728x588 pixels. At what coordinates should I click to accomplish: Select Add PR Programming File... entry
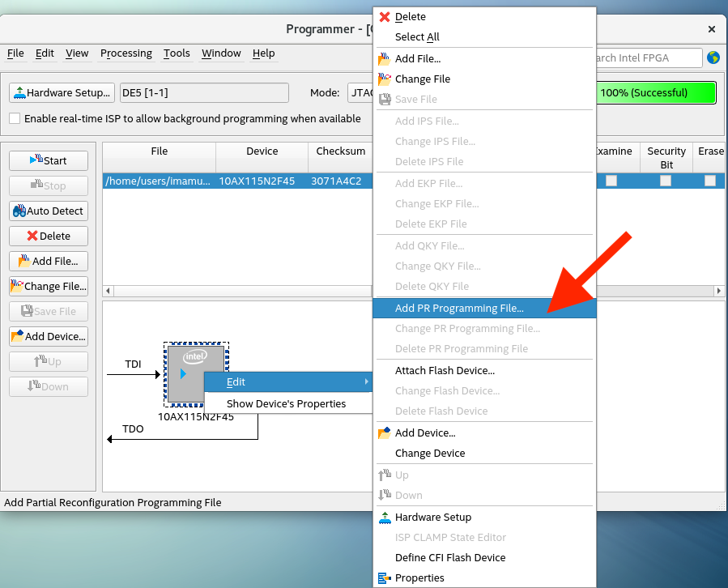[x=484, y=309]
